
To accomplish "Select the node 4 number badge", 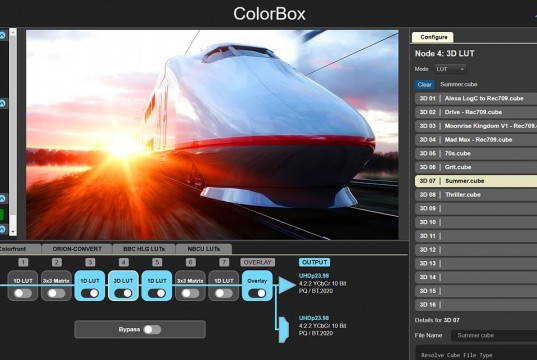I will (124, 262).
